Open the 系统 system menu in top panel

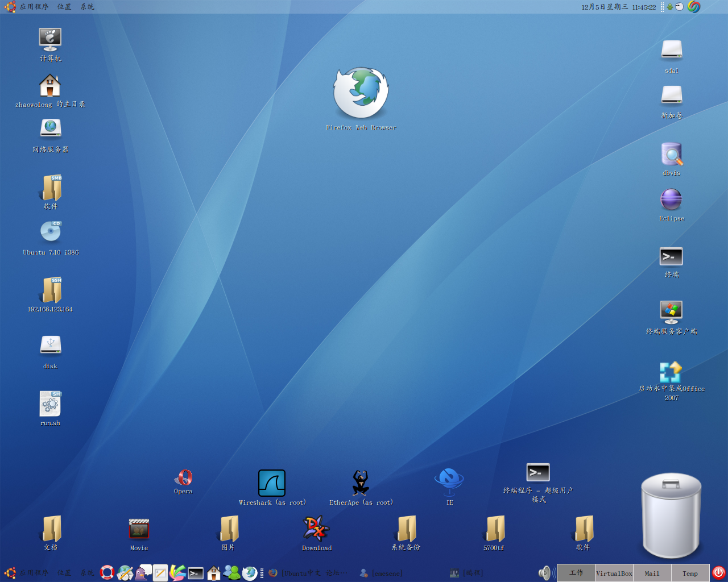[87, 7]
